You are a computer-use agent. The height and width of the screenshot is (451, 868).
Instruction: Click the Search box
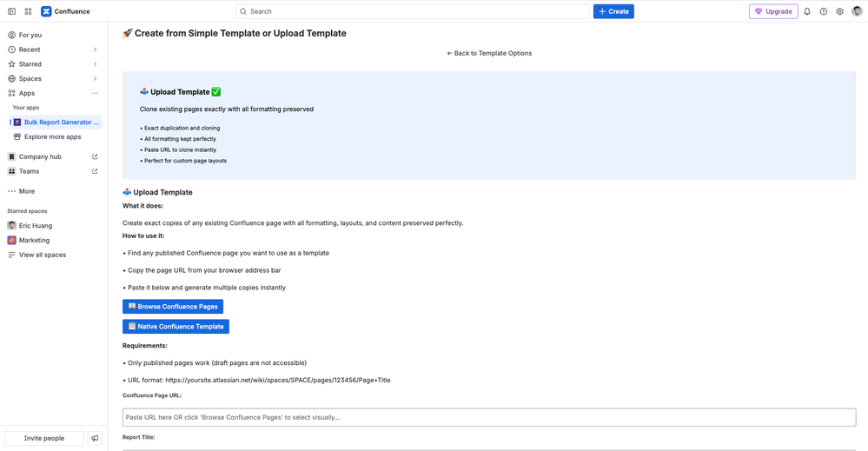pos(413,11)
